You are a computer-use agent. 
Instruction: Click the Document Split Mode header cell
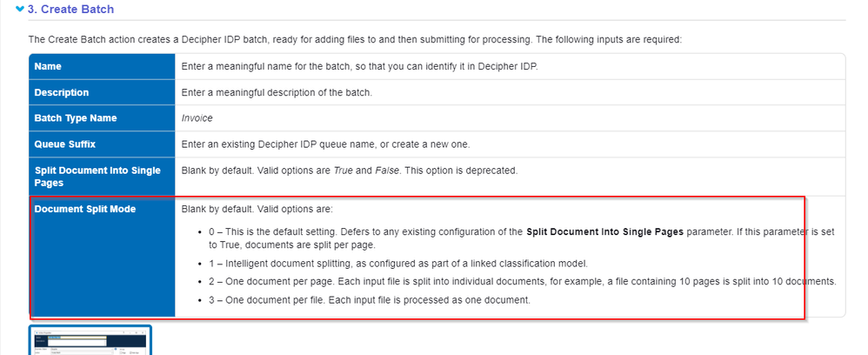(102, 257)
